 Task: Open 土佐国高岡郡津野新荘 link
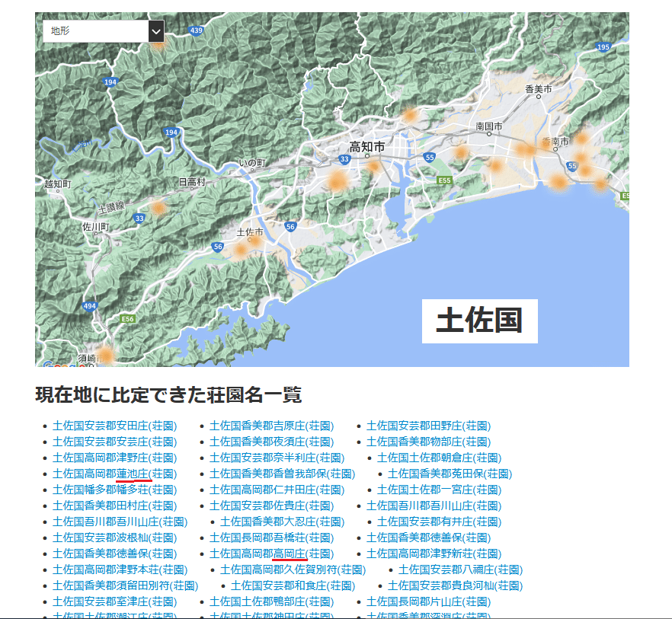434,554
